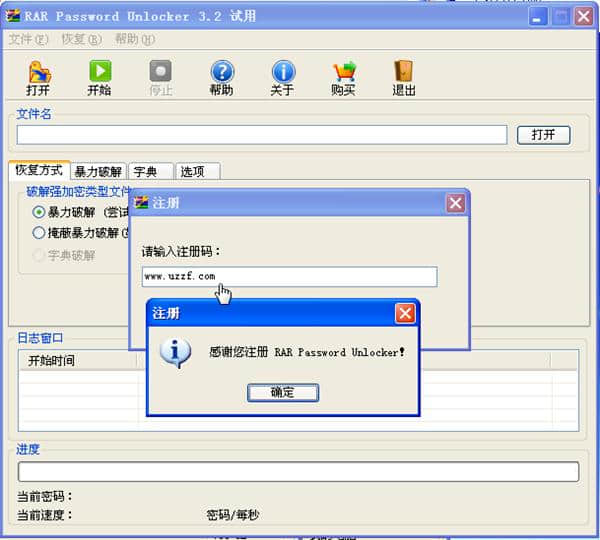Close the registration code 注册 dialog

(455, 203)
